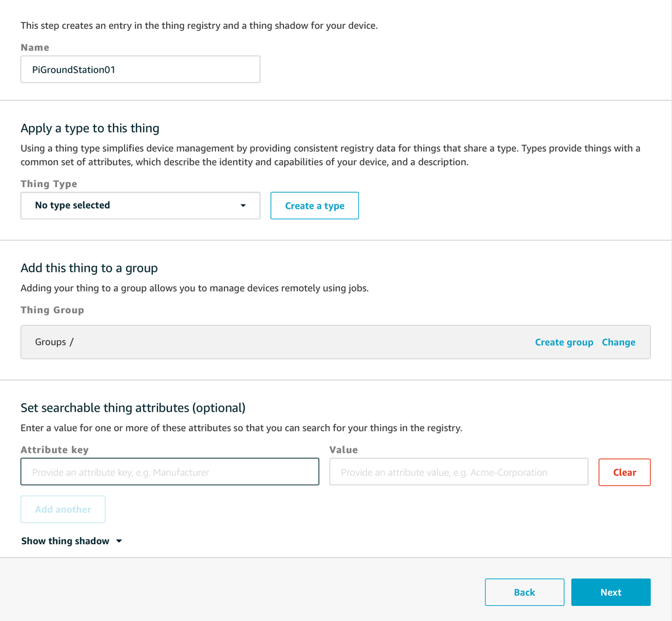This screenshot has height=621, width=672.
Task: Follow the Create group link
Action: pyautogui.click(x=564, y=342)
